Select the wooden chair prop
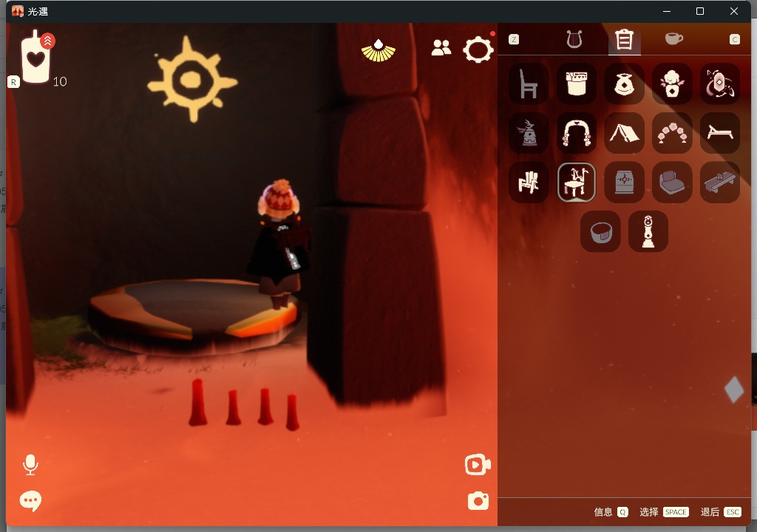 pyautogui.click(x=528, y=84)
